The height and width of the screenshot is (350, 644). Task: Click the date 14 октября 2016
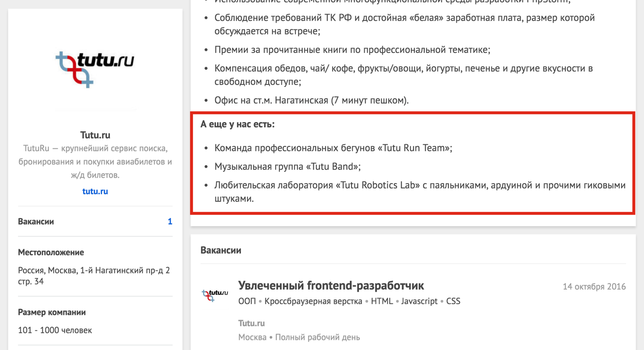(594, 287)
